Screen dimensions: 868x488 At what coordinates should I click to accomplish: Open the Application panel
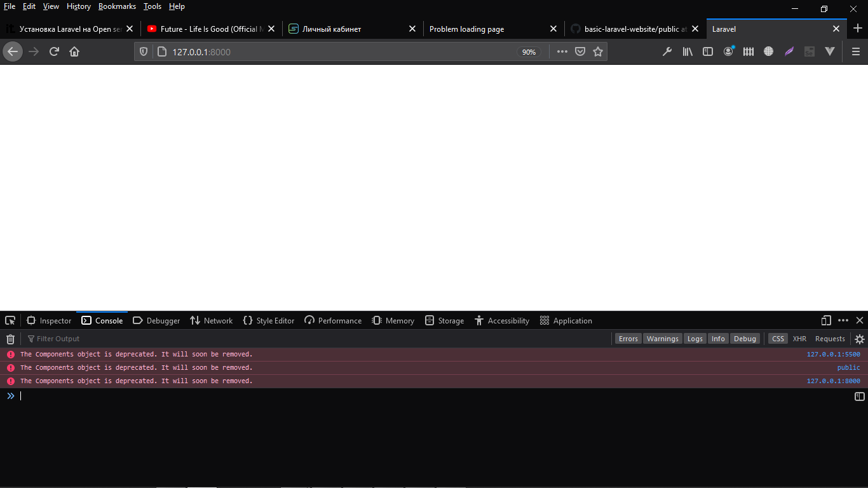(566, 321)
